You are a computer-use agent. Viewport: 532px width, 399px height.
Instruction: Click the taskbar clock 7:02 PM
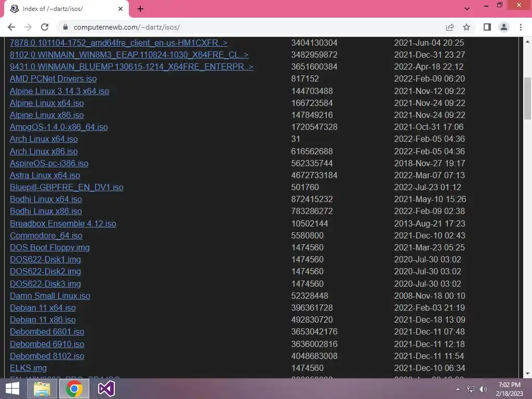pos(509,385)
